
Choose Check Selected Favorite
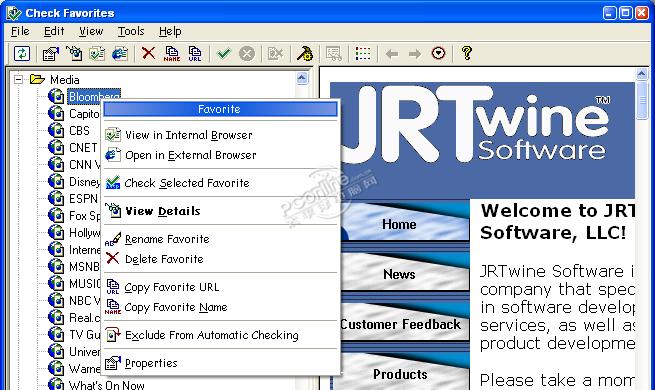pos(220,183)
